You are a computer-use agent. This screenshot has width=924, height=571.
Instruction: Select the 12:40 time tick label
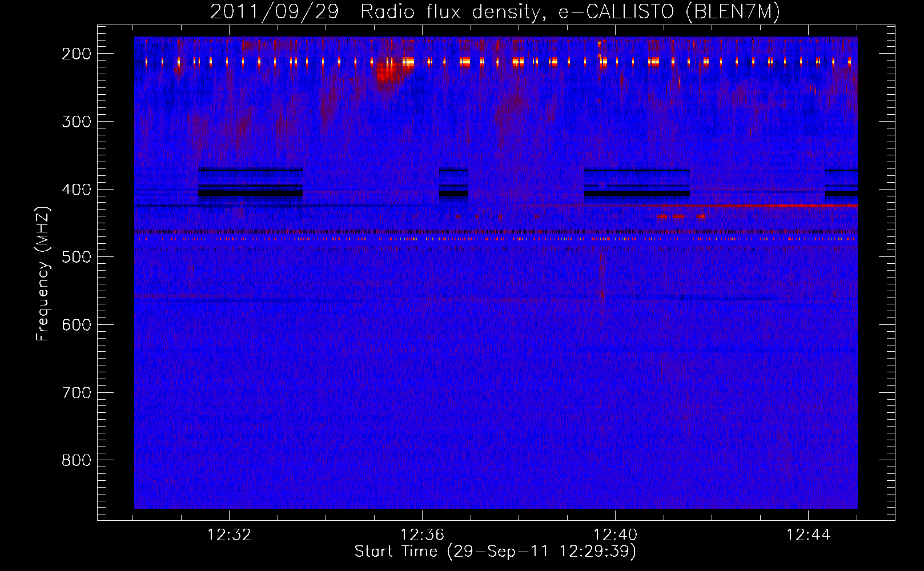[x=615, y=535]
